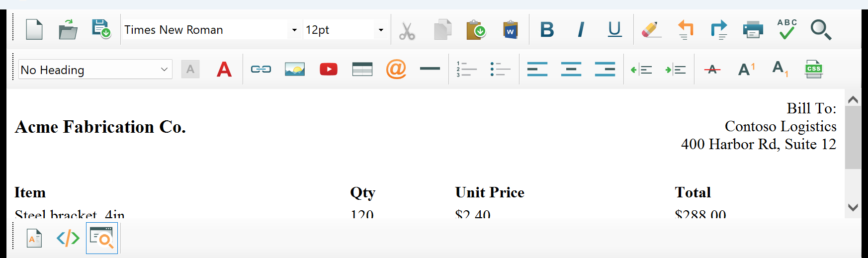Click the font size field showing 12pt
The image size is (868, 258).
(339, 30)
